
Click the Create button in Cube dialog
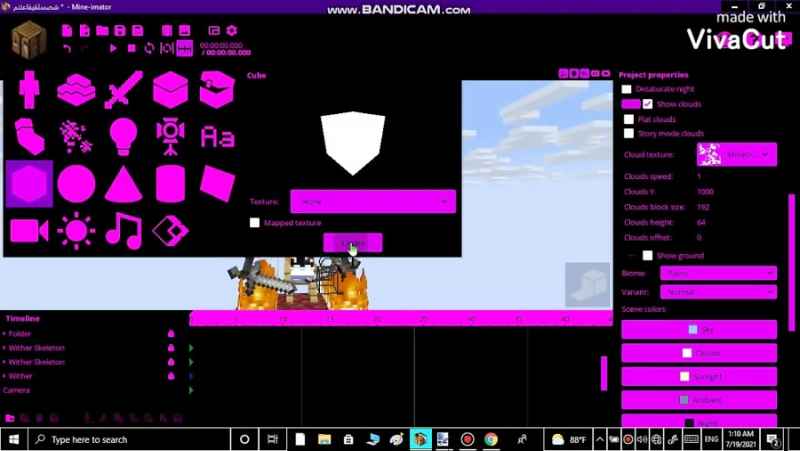coord(353,243)
